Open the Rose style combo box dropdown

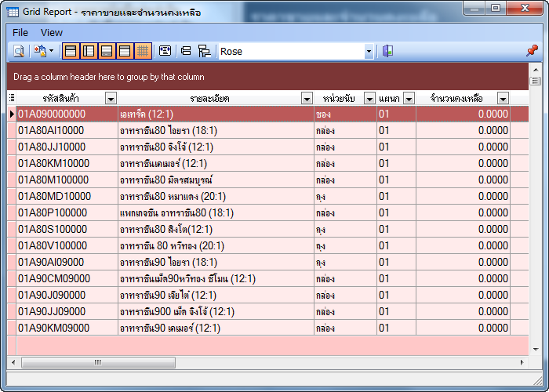(369, 51)
